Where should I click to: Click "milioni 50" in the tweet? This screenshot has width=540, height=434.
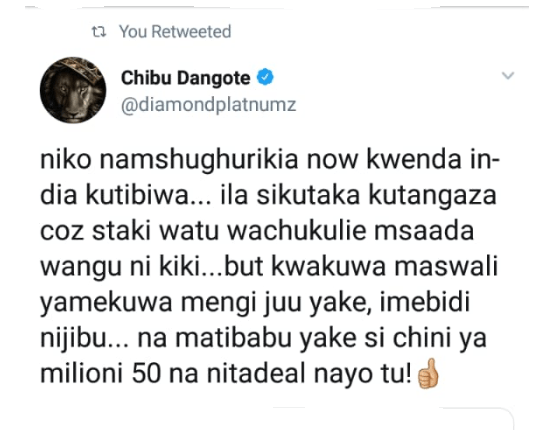(101, 374)
